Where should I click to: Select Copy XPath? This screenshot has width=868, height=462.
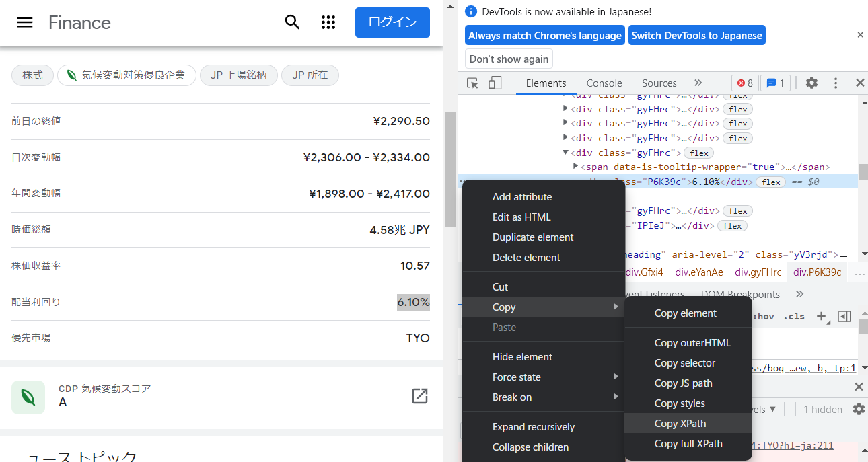pos(680,424)
